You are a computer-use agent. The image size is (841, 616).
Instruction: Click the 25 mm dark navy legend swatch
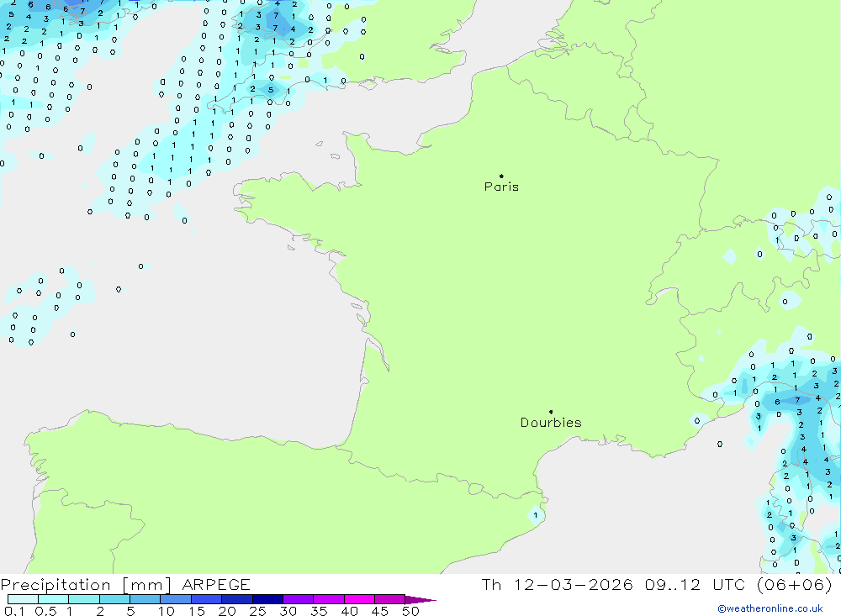point(267,599)
